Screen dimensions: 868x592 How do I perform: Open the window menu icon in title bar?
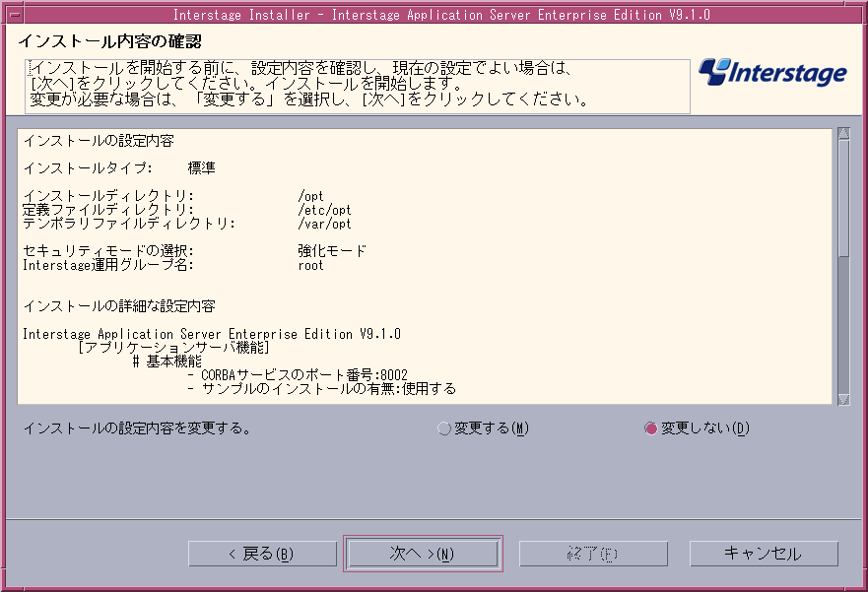[15, 15]
